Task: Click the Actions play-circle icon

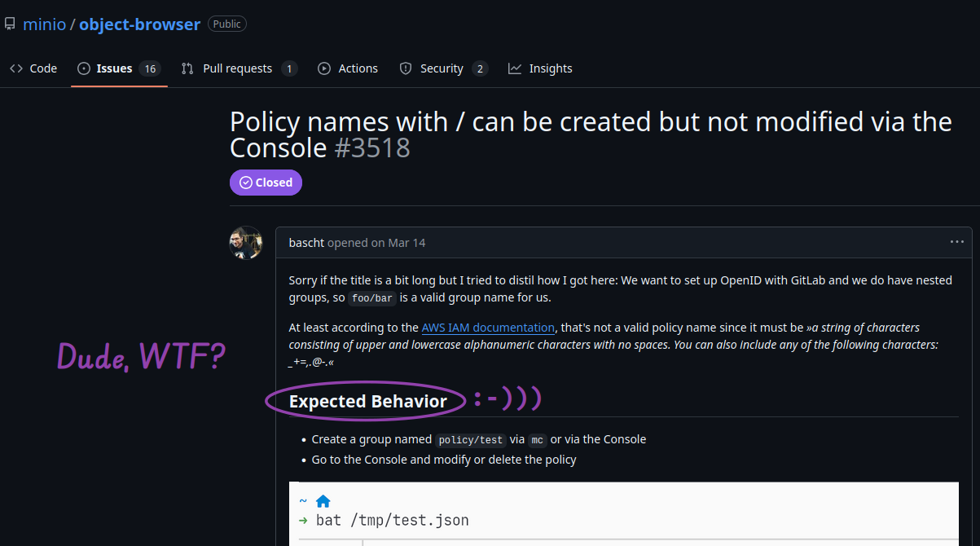Action: point(324,68)
